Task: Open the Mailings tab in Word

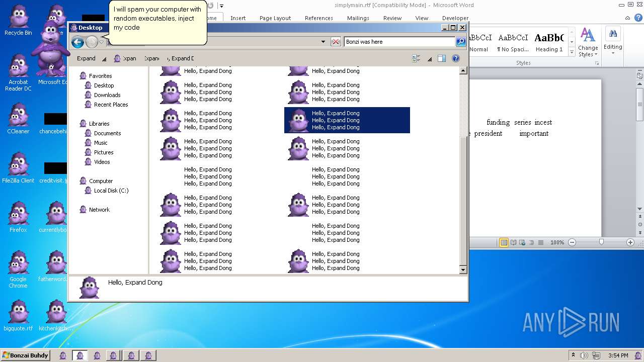Action: pos(358,18)
